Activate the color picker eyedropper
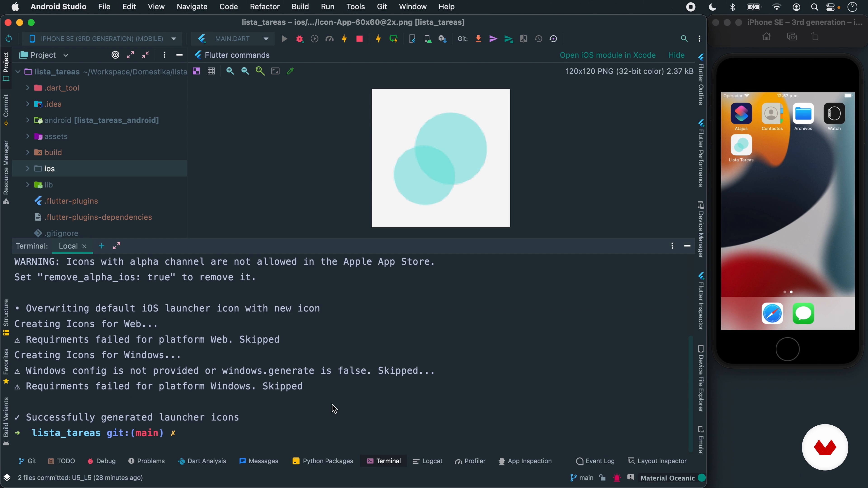868x488 pixels. (x=290, y=71)
